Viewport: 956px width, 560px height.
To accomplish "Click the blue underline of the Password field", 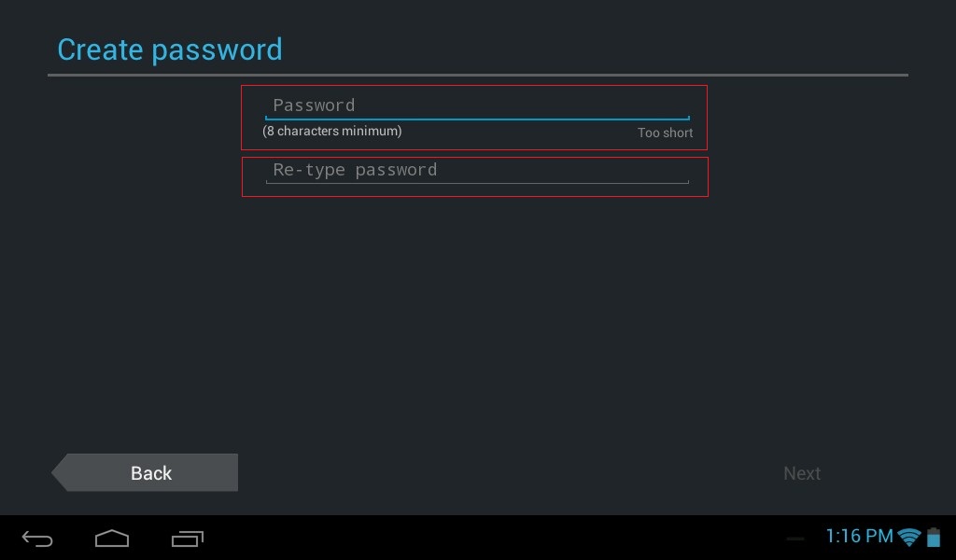I will (x=477, y=119).
